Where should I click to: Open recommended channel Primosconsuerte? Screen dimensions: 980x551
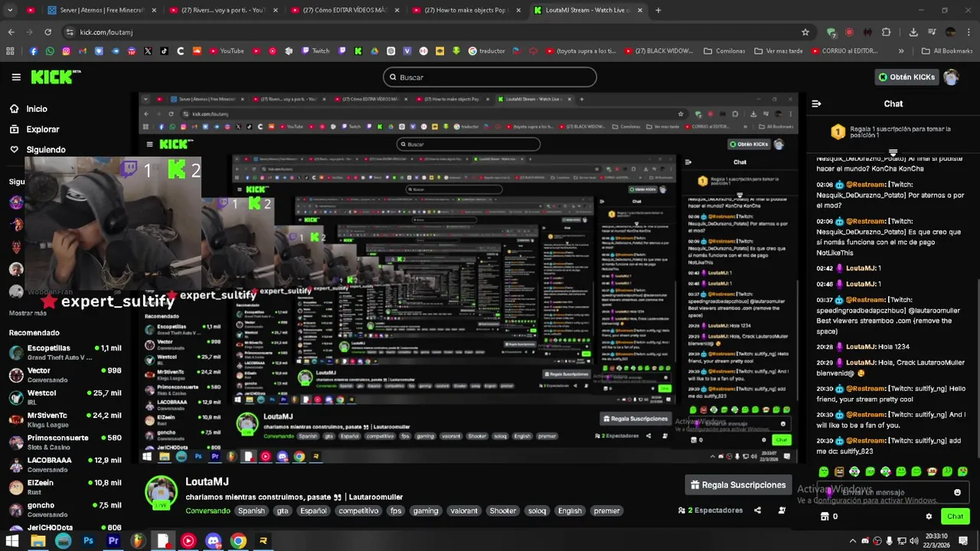[x=65, y=442]
